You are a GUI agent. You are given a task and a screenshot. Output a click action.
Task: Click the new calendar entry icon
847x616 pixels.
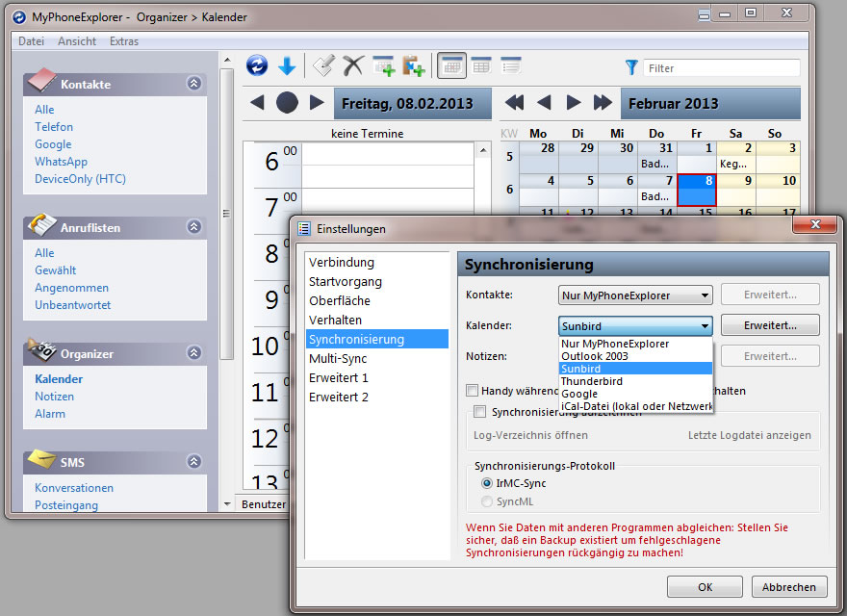(x=383, y=65)
